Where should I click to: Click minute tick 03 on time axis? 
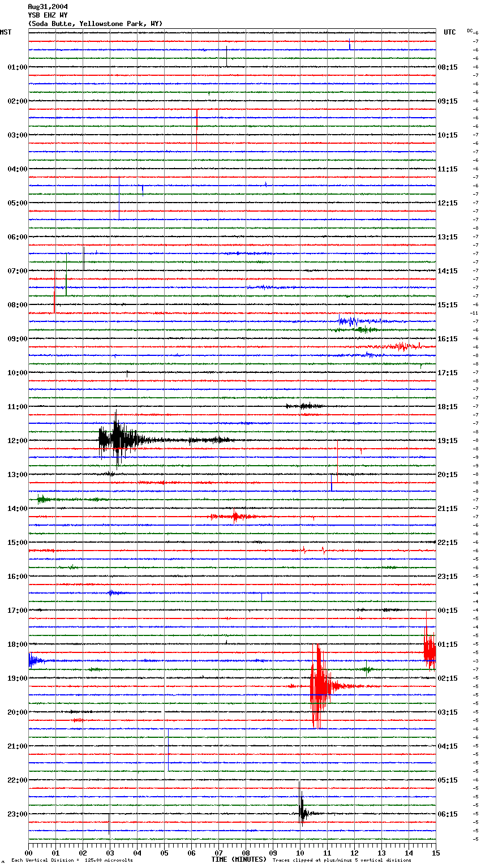(110, 853)
